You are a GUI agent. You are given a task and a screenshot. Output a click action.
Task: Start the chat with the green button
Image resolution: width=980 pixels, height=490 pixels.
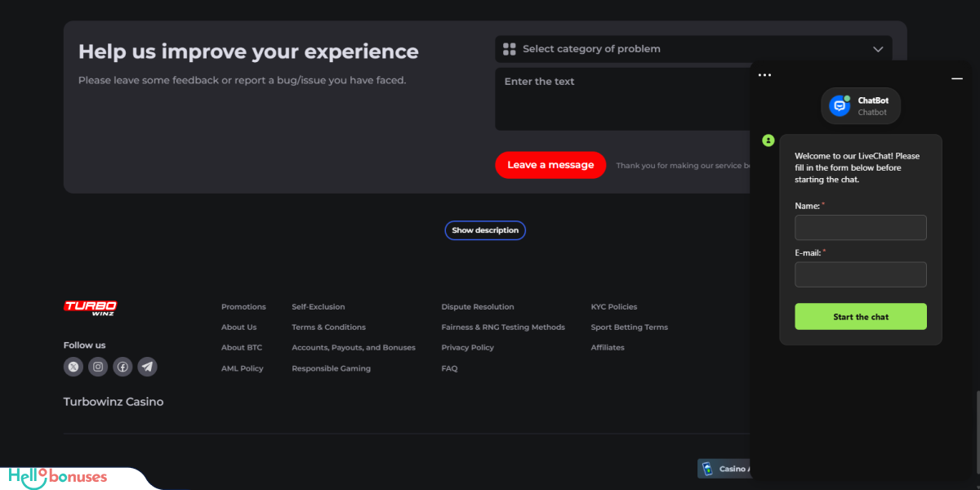click(861, 317)
